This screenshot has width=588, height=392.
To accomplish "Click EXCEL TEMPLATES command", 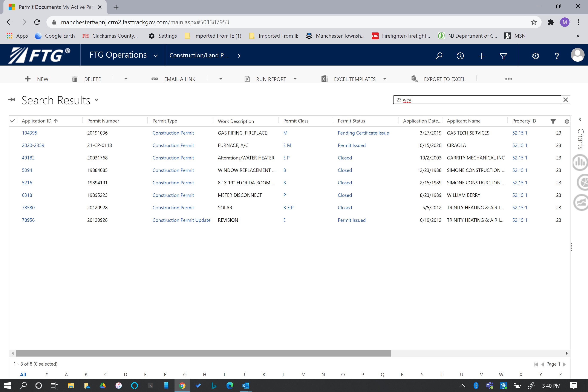I will click(x=349, y=79).
